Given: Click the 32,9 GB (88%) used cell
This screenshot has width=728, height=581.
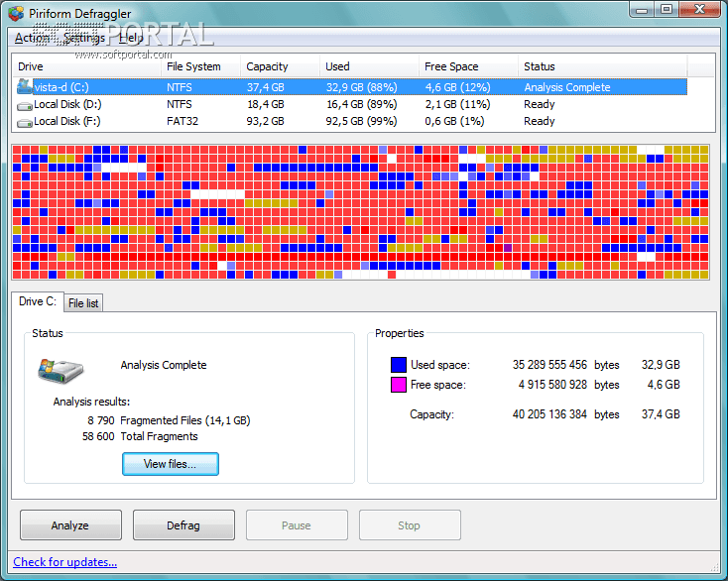Looking at the screenshot, I should click(361, 87).
